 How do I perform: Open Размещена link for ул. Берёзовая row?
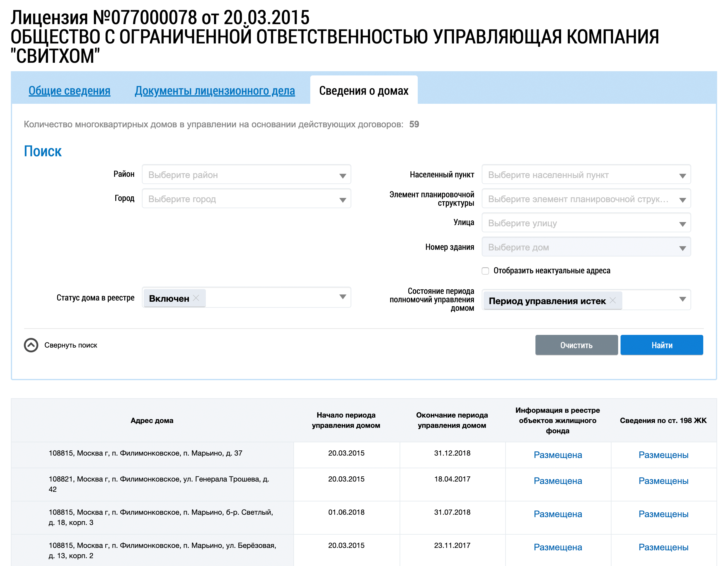click(x=558, y=547)
